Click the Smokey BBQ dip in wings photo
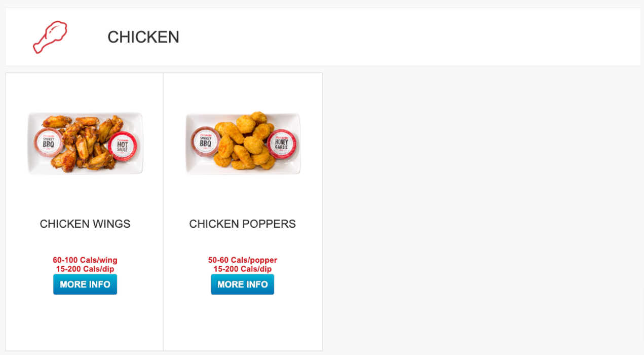The width and height of the screenshot is (644, 355). pos(48,143)
